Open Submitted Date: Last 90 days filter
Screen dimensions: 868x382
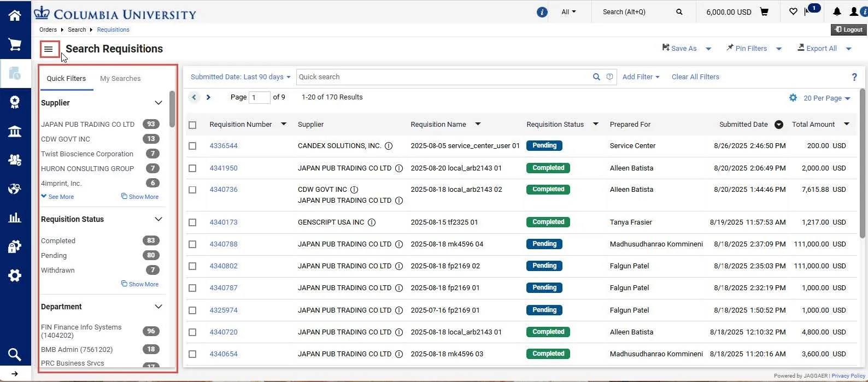click(241, 77)
